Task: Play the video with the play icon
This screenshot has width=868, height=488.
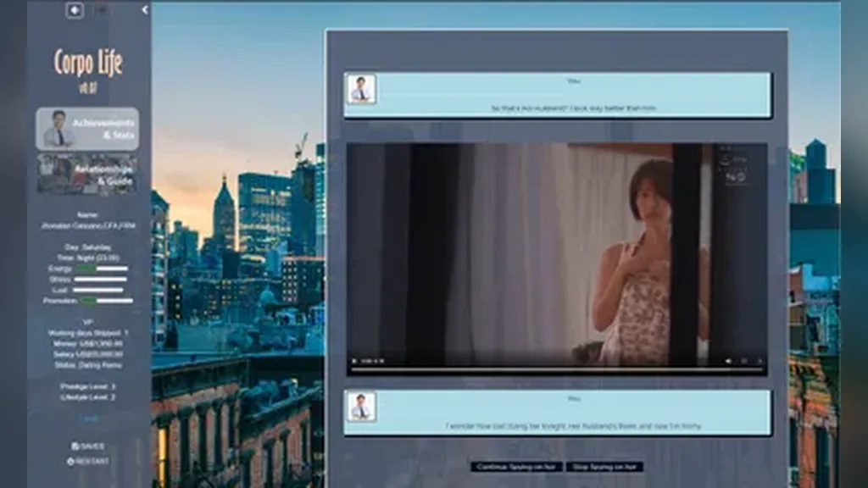Action: 354,361
